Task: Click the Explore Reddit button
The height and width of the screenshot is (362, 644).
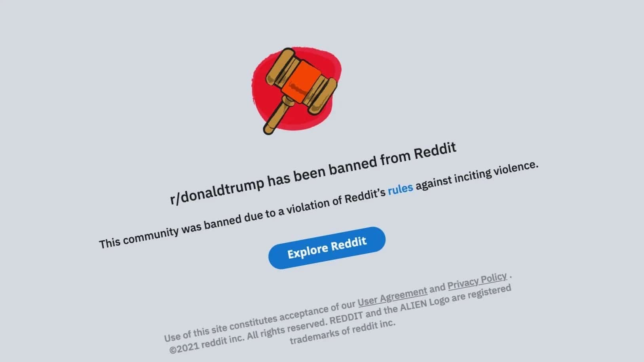Action: click(327, 248)
